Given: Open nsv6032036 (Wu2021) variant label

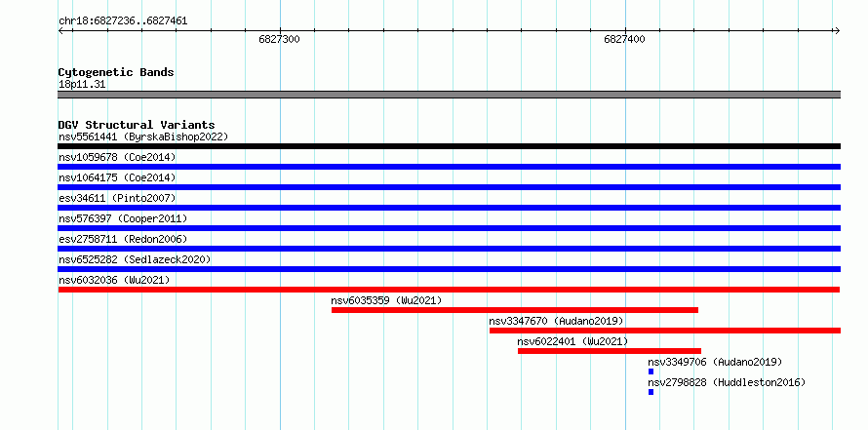Looking at the screenshot, I should 114,280.
